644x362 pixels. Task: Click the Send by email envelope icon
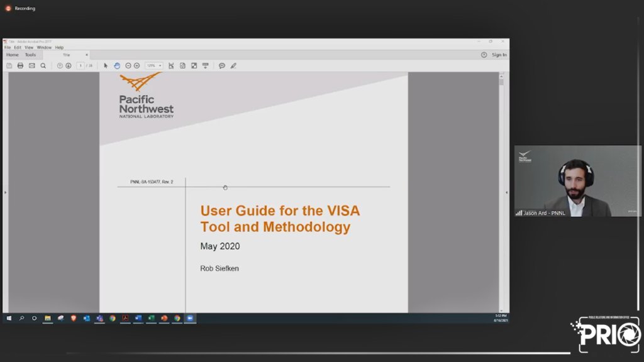click(31, 65)
